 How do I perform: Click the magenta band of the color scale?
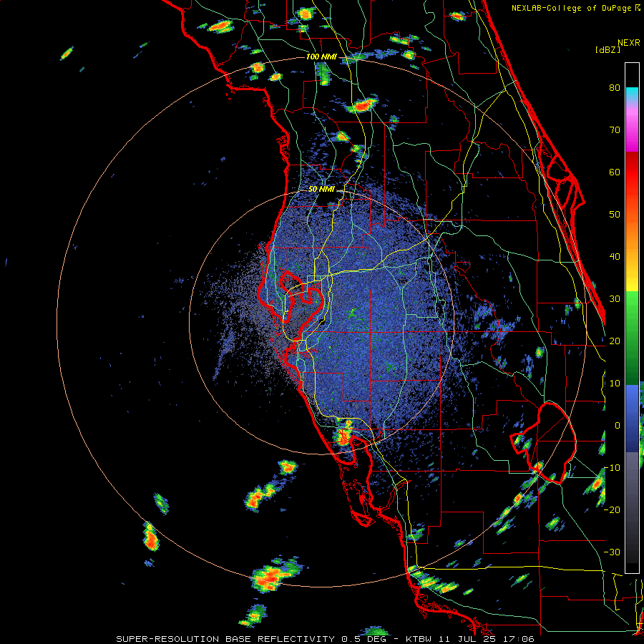pos(632,131)
